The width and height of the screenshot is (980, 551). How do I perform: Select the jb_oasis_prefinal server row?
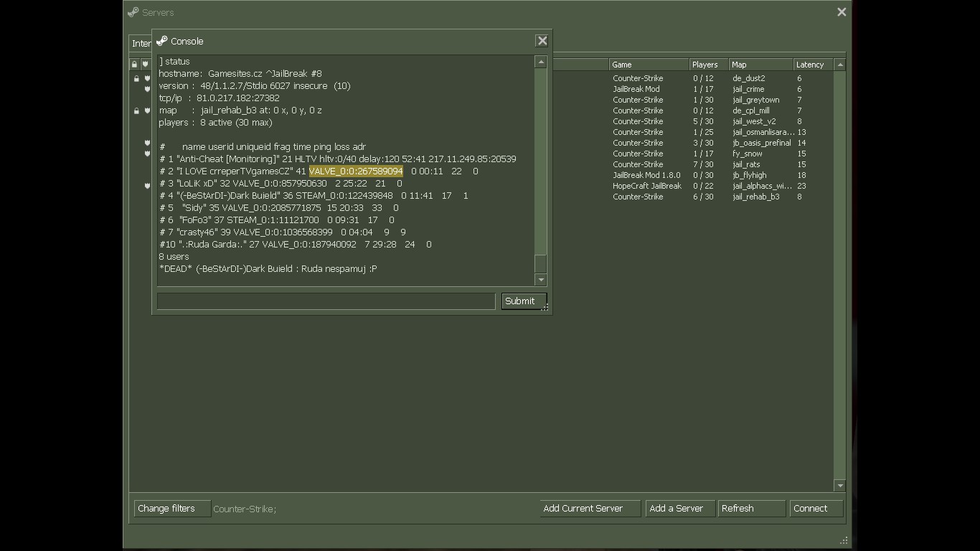point(481,143)
